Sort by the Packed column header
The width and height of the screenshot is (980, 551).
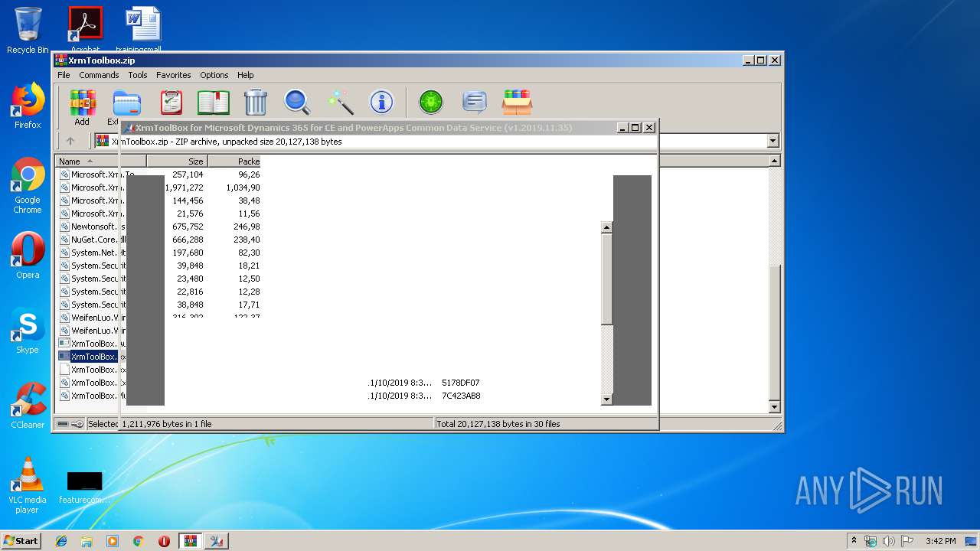[234, 161]
